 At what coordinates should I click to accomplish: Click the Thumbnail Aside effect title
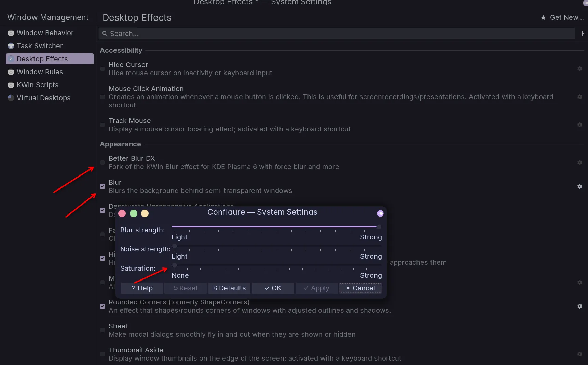[136, 350]
